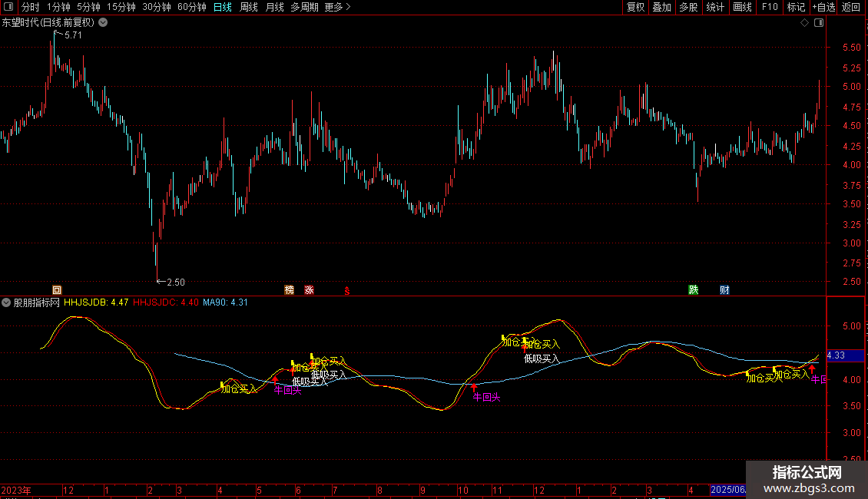Click the green 跌 event marker
Viewport: 868px width, 499px height.
pyautogui.click(x=693, y=290)
